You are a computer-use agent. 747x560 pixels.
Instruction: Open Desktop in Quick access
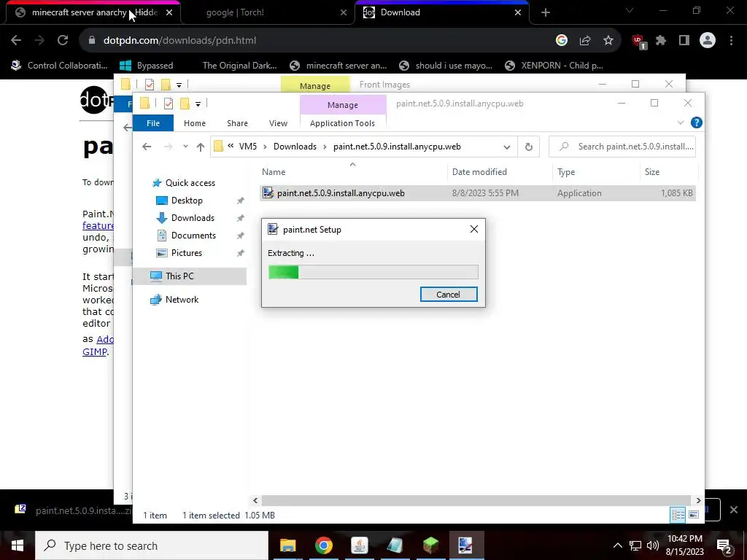tap(186, 201)
